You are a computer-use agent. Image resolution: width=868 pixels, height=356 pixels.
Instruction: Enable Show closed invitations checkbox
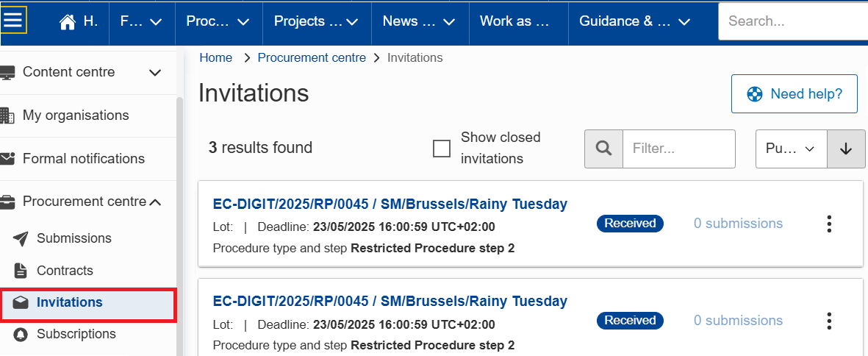click(441, 149)
